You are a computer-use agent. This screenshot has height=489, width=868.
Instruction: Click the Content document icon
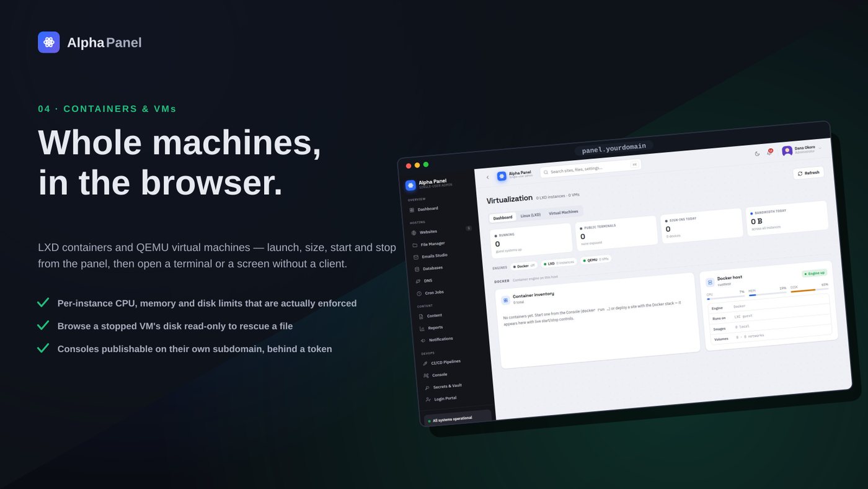[421, 316]
